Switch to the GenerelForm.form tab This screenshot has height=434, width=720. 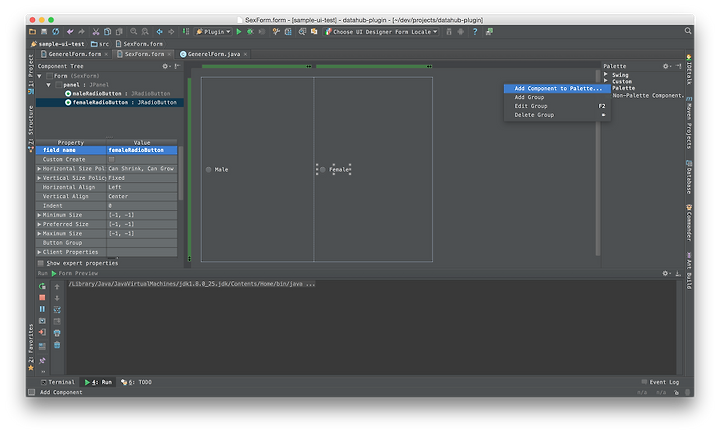(74, 54)
